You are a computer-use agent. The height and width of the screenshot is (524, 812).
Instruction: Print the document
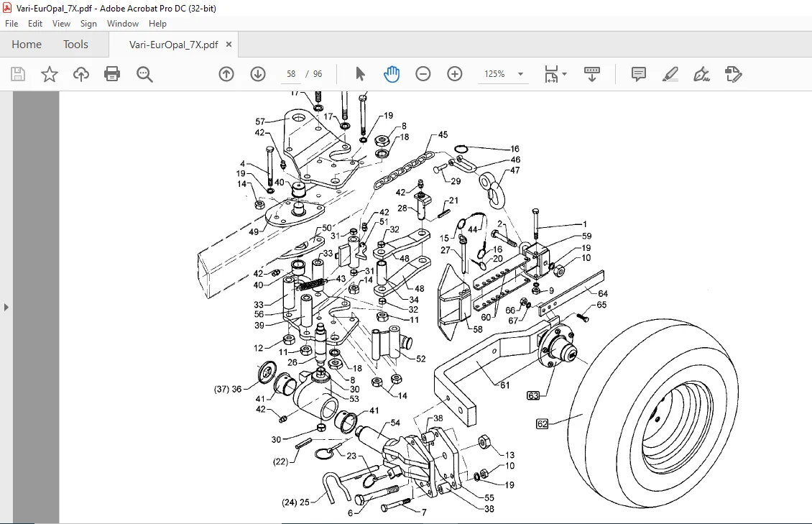(x=112, y=74)
